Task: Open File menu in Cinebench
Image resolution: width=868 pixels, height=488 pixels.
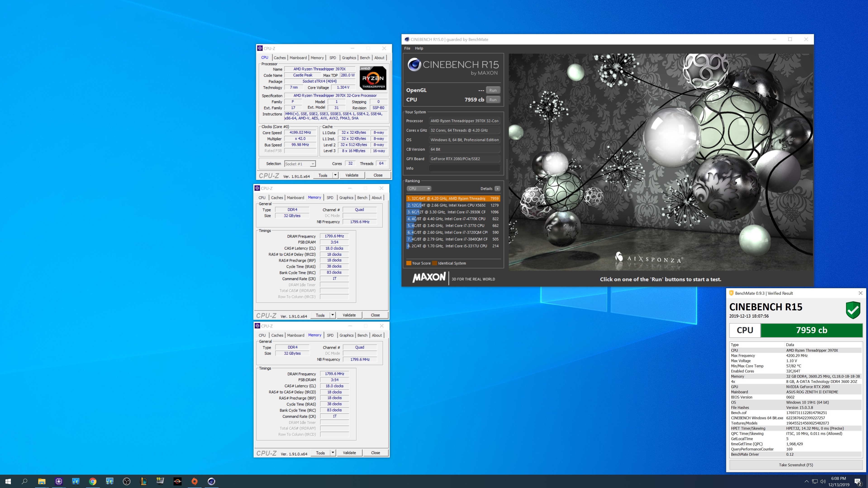Action: [407, 48]
